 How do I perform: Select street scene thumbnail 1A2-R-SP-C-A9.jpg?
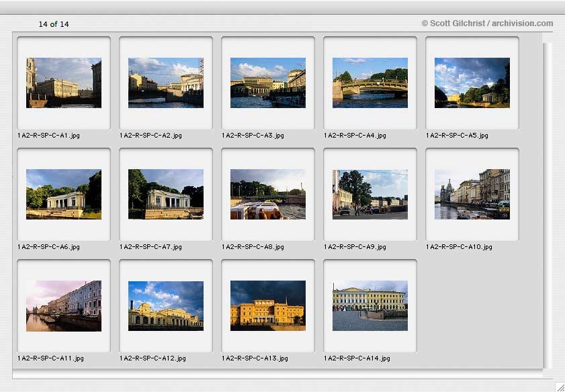(370, 195)
